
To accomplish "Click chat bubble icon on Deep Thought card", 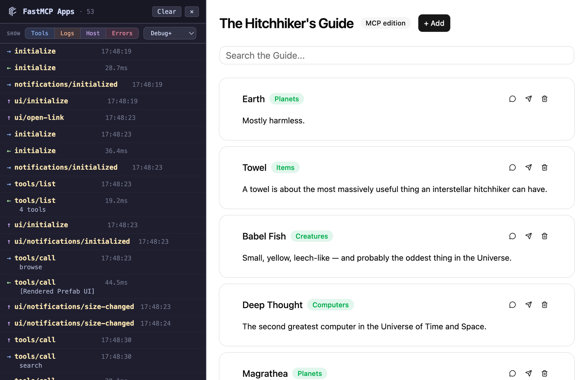I will (x=512, y=305).
